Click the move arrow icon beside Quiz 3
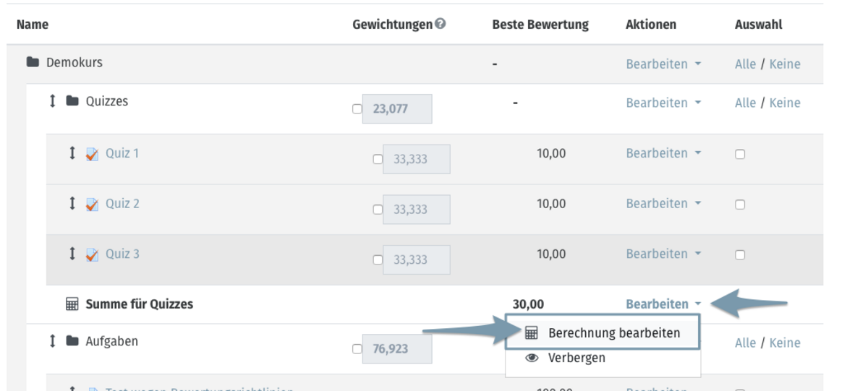Viewport: 868px width, 391px height. pos(72,254)
